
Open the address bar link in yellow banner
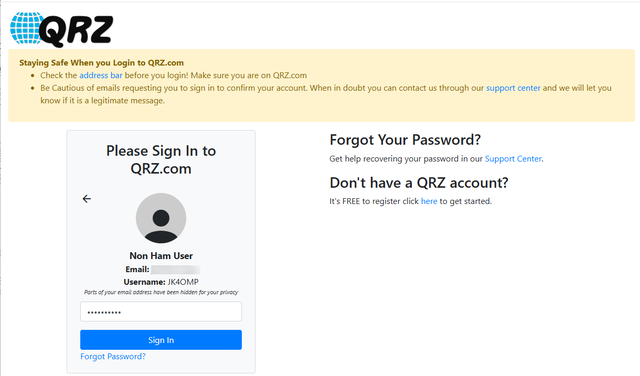point(101,76)
